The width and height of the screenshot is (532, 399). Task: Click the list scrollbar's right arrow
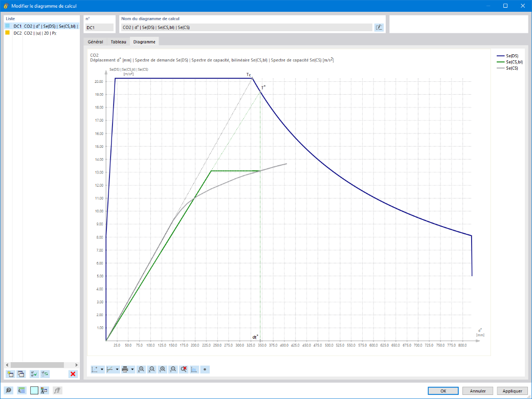click(76, 365)
